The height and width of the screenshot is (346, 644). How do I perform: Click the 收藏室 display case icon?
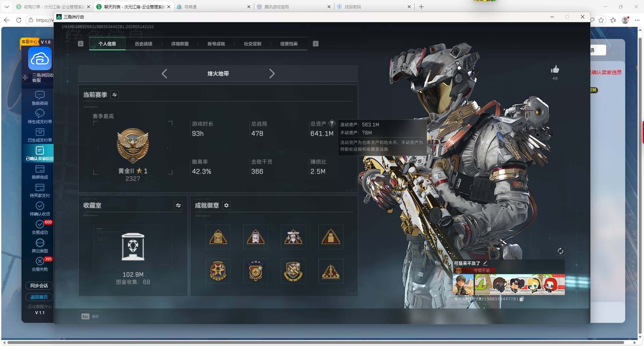tap(133, 247)
